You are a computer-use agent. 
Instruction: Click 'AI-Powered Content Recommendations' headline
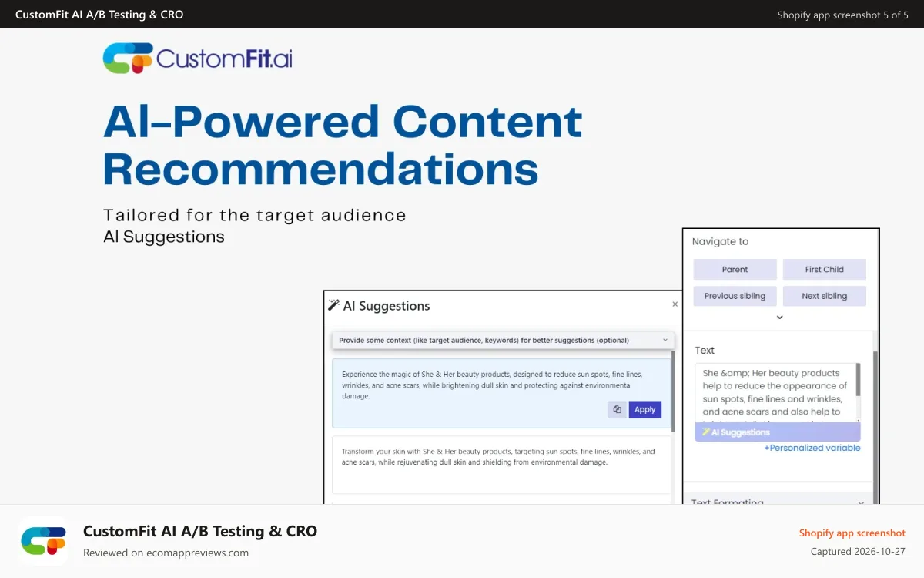(343, 145)
